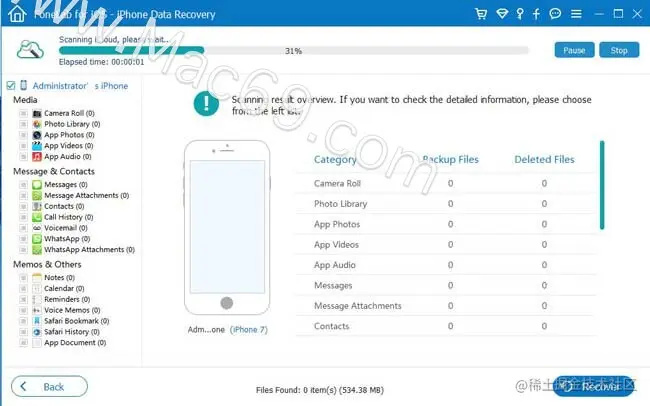Screen dimensions: 650x406
Task: Go Back to previous screen
Action: 49,387
